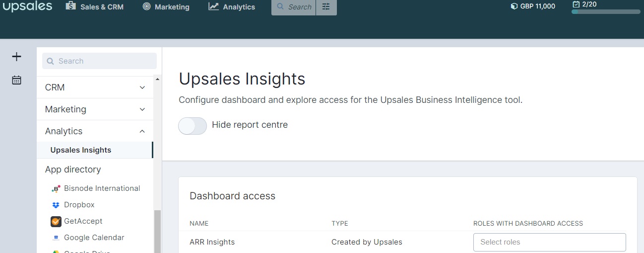
Task: Expand the CRM settings section
Action: (x=95, y=87)
